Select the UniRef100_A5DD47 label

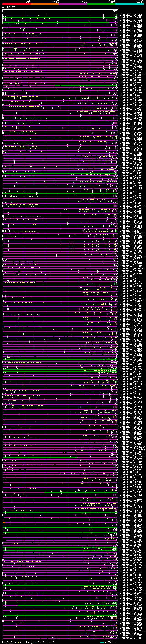[x=131, y=371]
